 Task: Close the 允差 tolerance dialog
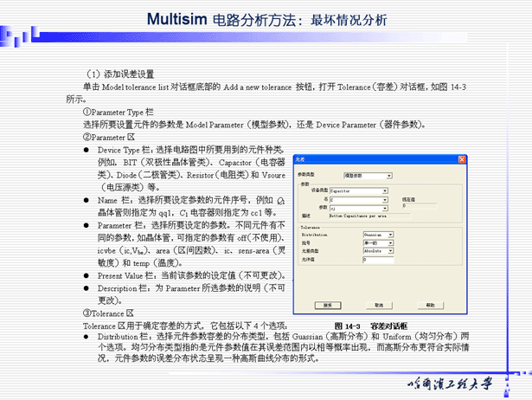(x=462, y=159)
